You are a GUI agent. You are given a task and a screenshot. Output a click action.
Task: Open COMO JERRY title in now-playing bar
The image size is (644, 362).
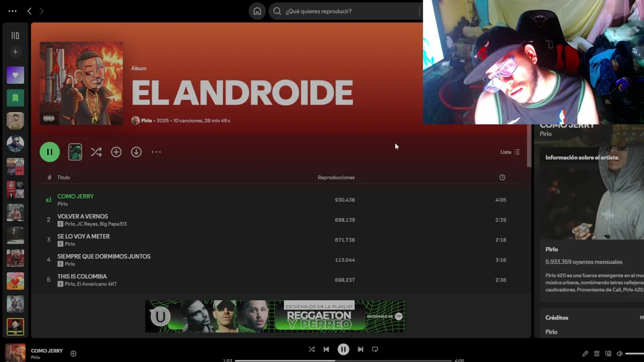47,351
